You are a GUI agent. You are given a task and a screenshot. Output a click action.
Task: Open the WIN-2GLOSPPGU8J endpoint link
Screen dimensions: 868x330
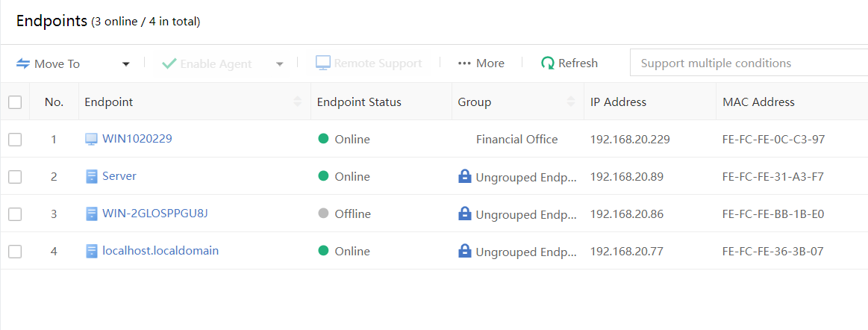[x=154, y=214]
